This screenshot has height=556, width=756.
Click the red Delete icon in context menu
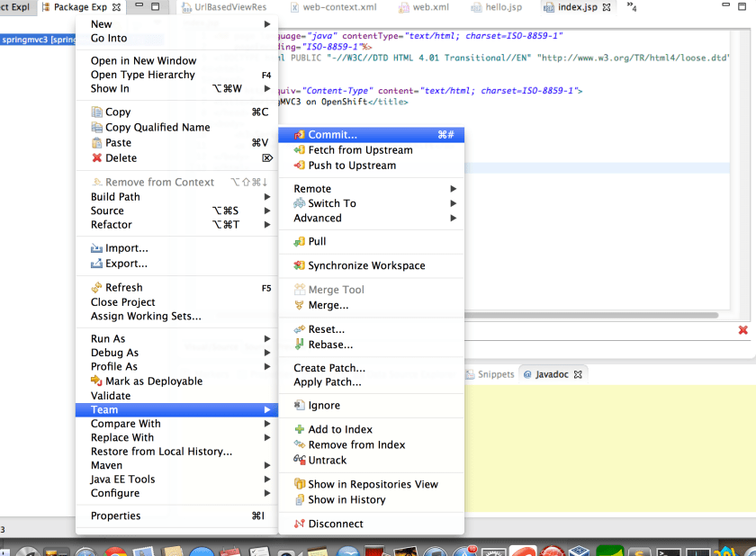click(x=97, y=158)
